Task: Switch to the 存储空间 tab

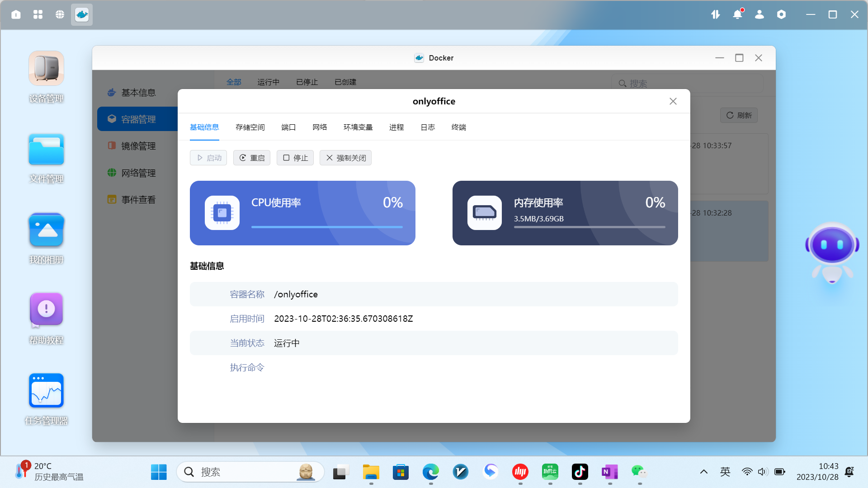Action: 250,127
